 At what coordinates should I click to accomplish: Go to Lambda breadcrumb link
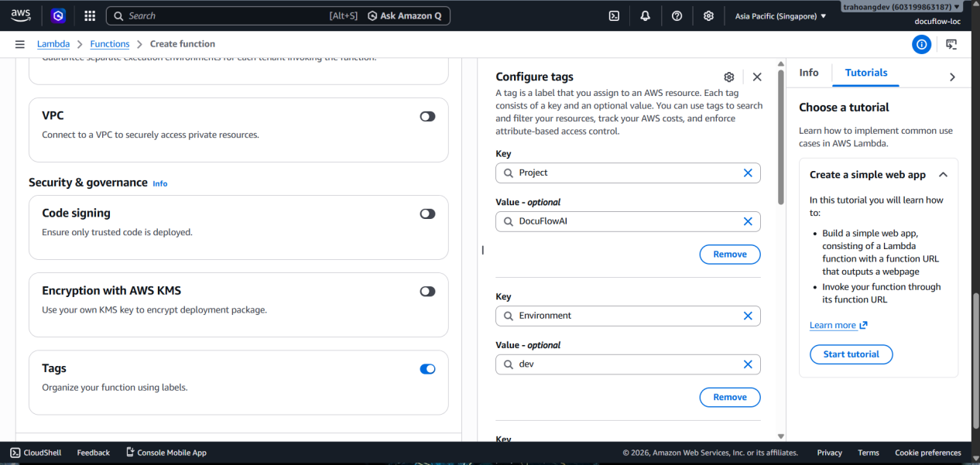pos(53,44)
